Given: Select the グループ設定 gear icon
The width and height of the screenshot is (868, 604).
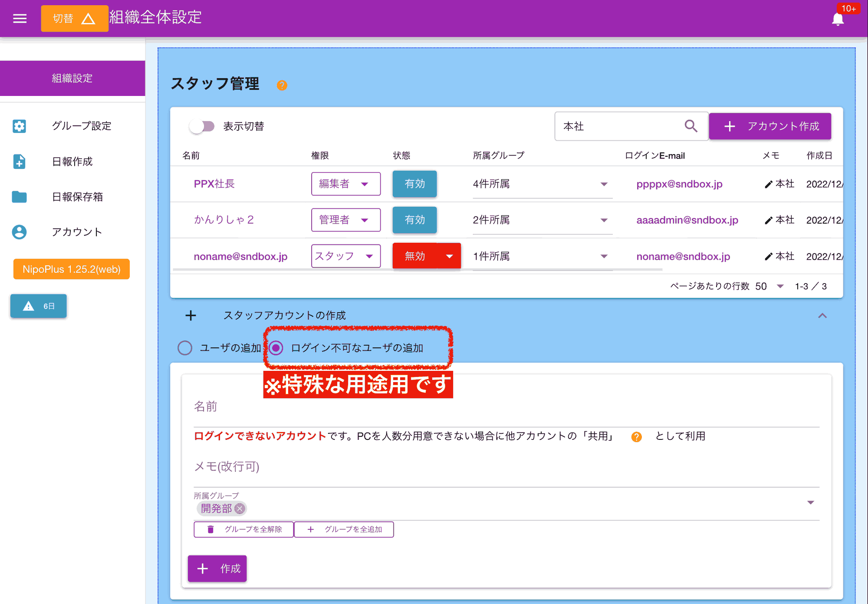Looking at the screenshot, I should [19, 126].
